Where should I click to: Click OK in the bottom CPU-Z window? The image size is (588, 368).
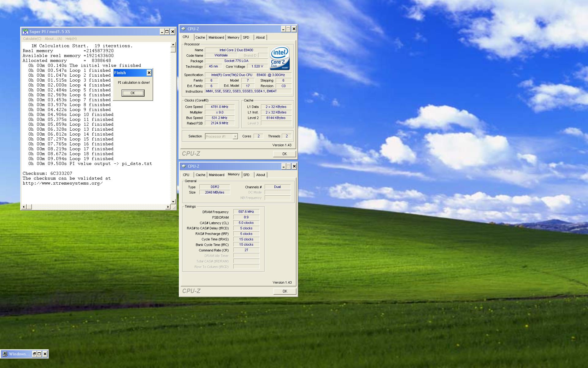coord(285,291)
